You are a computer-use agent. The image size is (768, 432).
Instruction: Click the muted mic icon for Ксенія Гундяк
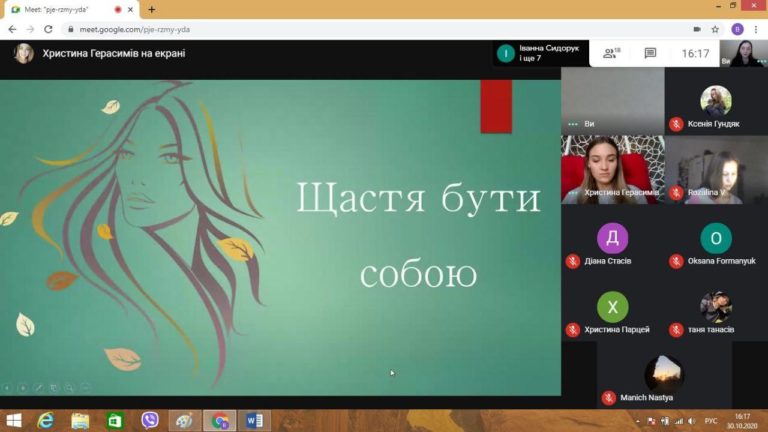pyautogui.click(x=676, y=124)
